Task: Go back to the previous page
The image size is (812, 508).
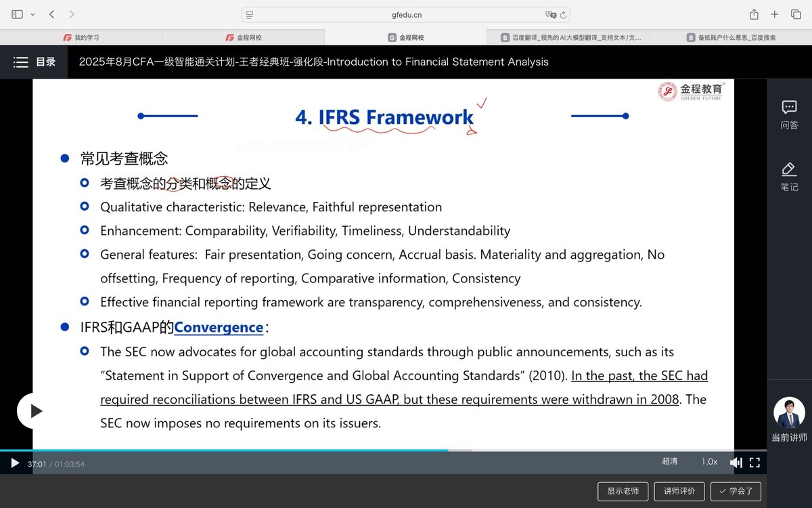Action: click(52, 14)
